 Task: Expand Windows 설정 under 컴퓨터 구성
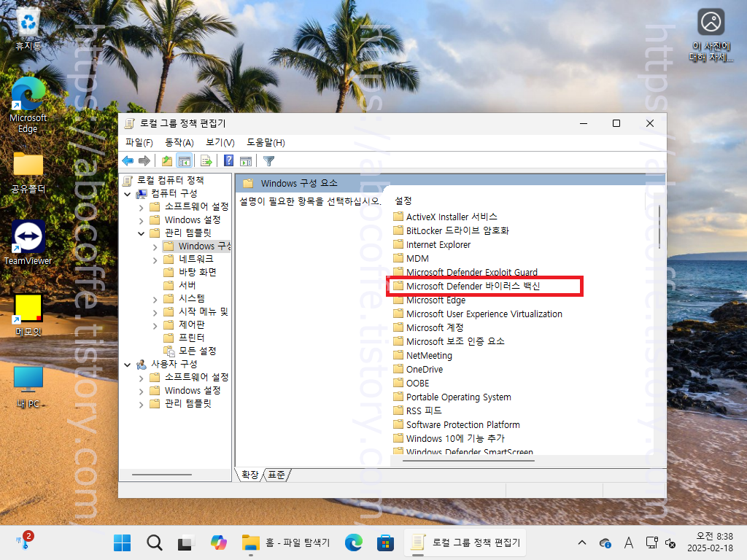(141, 221)
